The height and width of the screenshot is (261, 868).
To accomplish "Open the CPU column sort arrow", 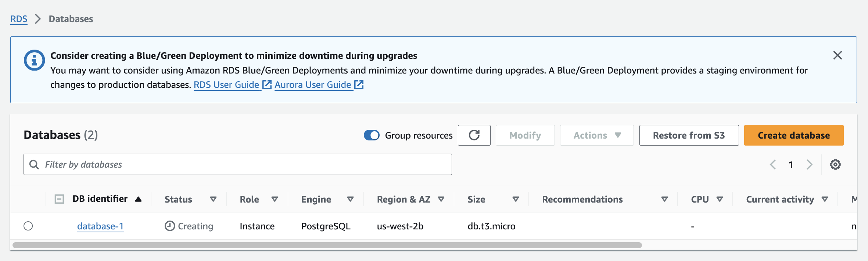I will (x=720, y=199).
